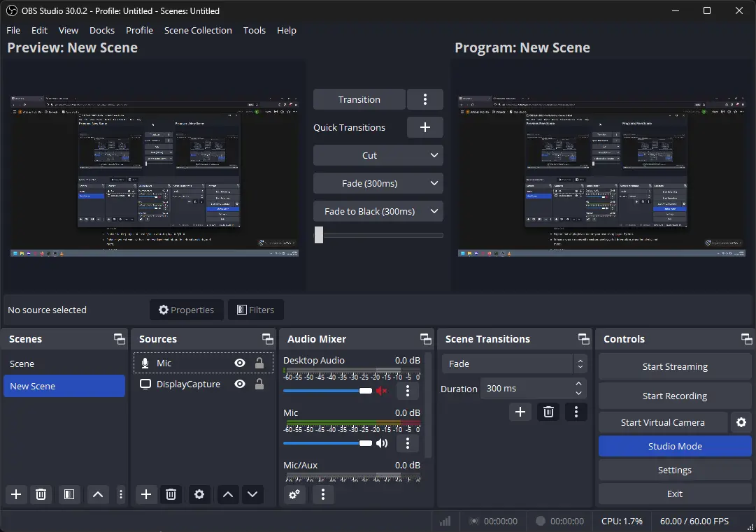Undock the Scene Transitions panel
This screenshot has height=532, width=756.
584,339
